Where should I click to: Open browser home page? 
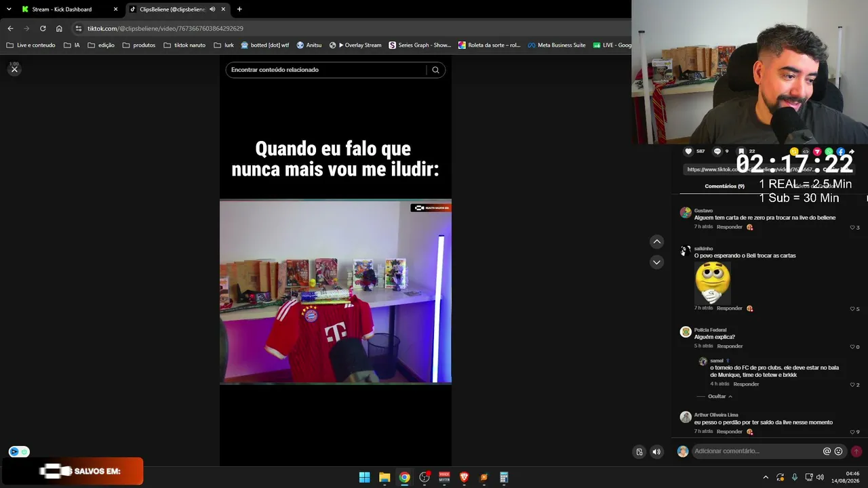(59, 28)
